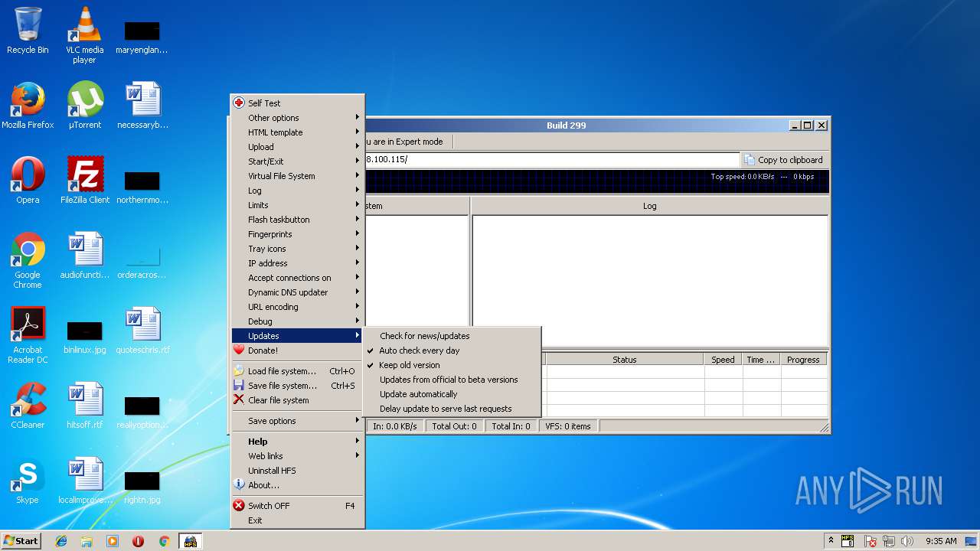
Task: Click Chrome icon in taskbar
Action: coord(164,541)
